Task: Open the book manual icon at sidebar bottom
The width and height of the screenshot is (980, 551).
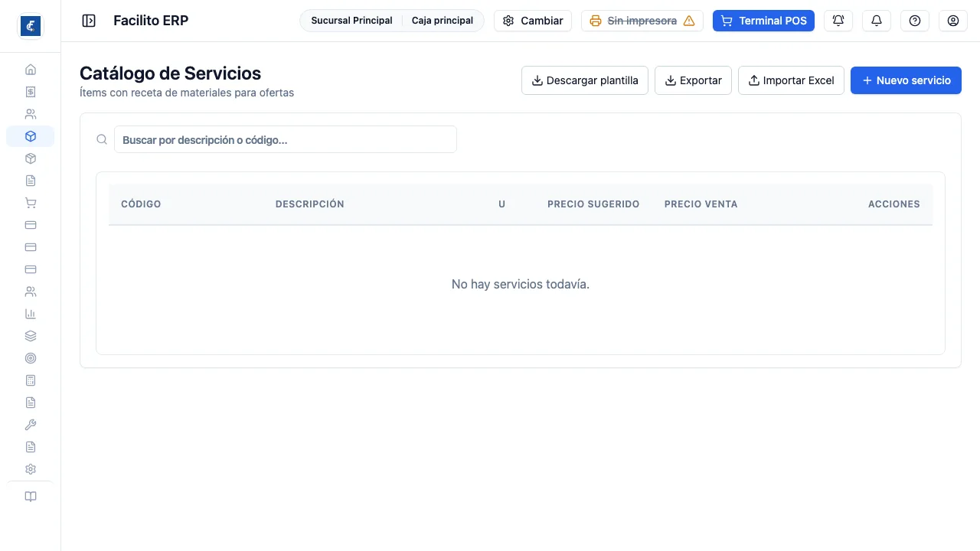Action: pyautogui.click(x=31, y=497)
